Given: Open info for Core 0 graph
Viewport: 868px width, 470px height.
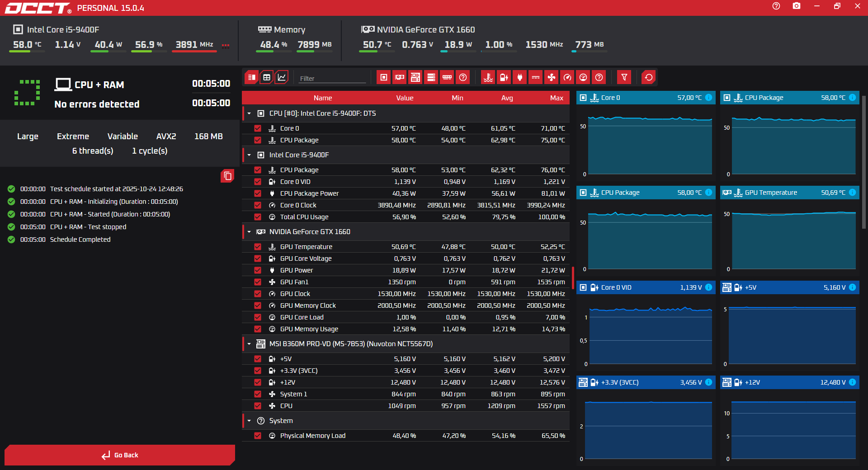Looking at the screenshot, I should pos(709,98).
